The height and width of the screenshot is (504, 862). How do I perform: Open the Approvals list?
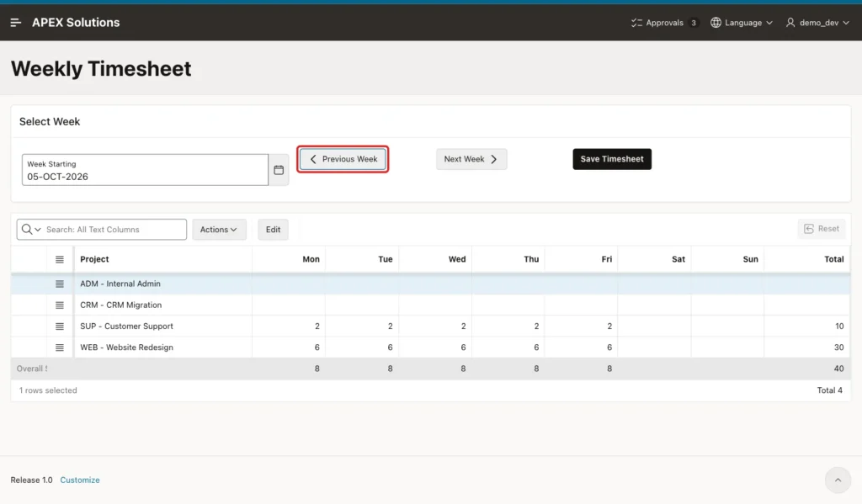click(664, 23)
